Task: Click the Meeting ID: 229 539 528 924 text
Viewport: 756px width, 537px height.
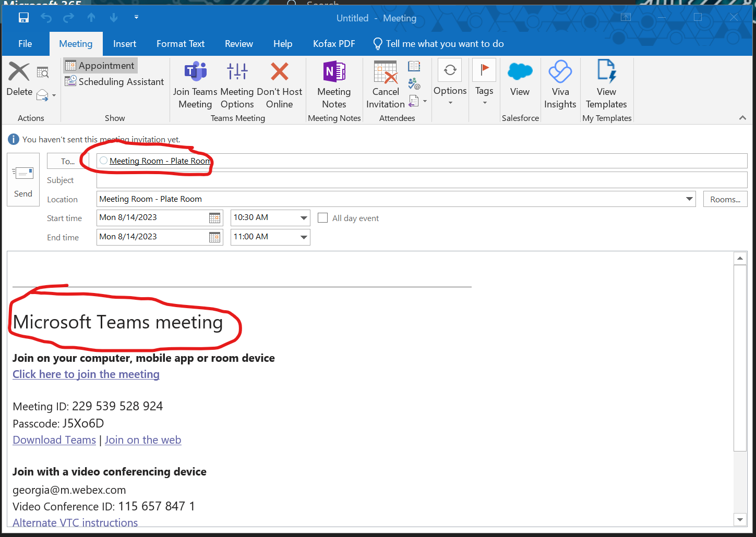Action: pos(88,406)
